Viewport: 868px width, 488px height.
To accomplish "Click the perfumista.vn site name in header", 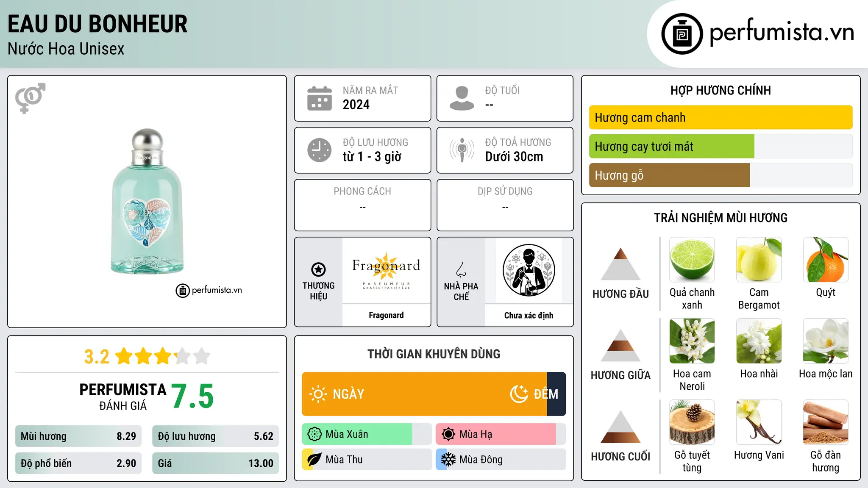I will 782,33.
